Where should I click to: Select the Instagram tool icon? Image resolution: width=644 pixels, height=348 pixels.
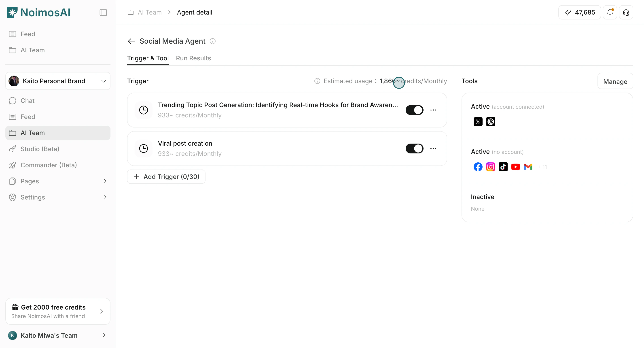tap(491, 167)
